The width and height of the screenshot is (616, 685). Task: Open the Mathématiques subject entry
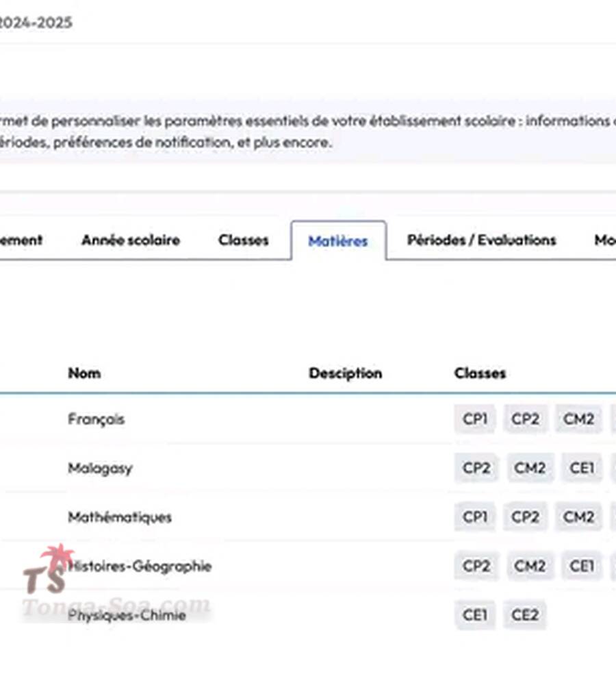[x=119, y=517]
